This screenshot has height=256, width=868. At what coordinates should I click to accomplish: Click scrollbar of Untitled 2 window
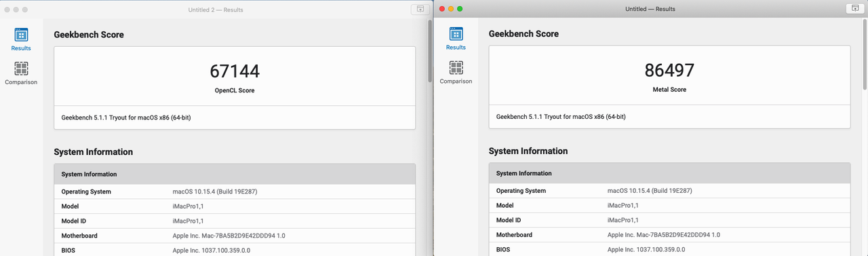coord(430,52)
